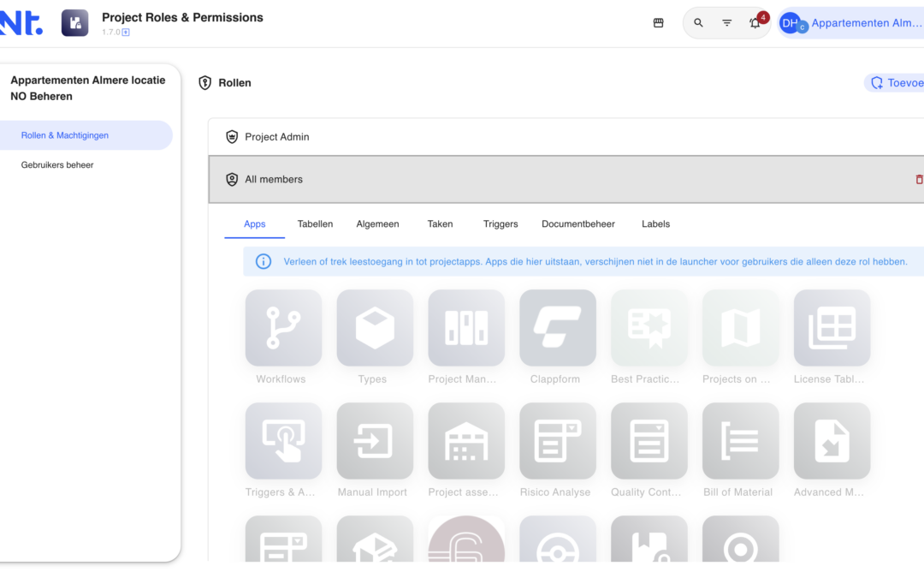Delete the All members role trash icon
The height and width of the screenshot is (578, 924).
click(x=919, y=179)
